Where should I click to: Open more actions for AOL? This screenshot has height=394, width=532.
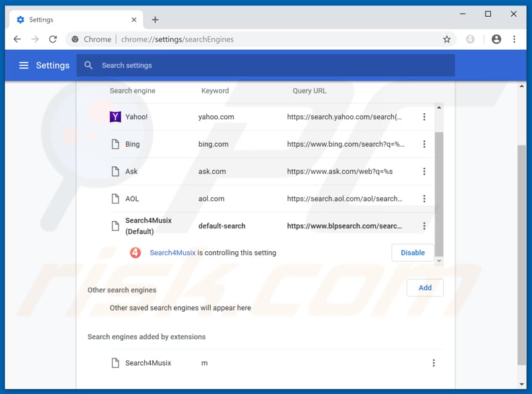click(x=424, y=199)
